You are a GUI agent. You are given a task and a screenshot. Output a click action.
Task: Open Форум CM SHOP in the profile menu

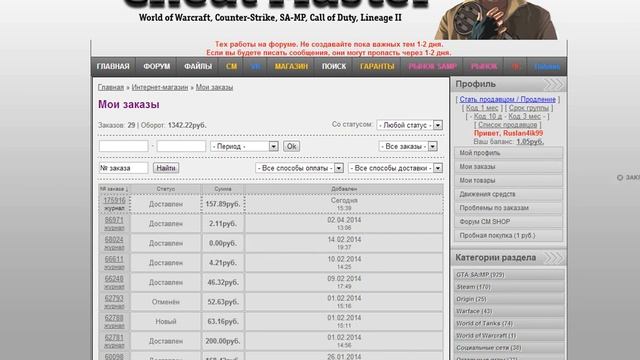(x=508, y=222)
